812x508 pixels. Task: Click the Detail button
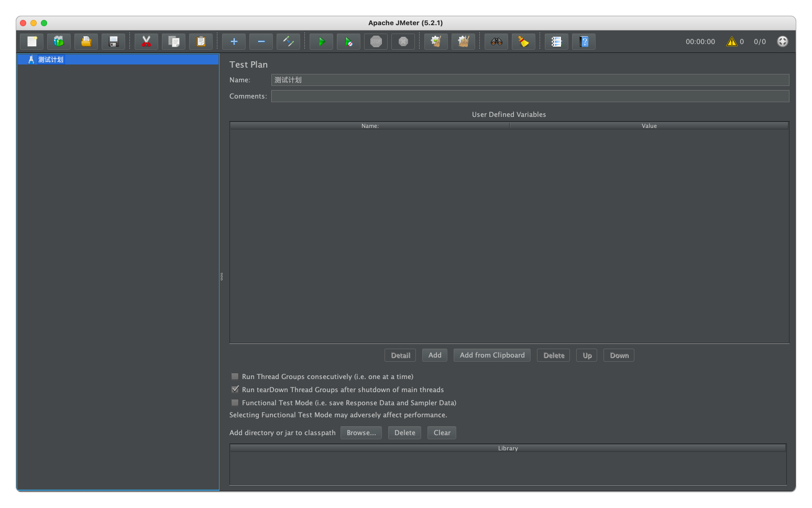[x=400, y=355]
